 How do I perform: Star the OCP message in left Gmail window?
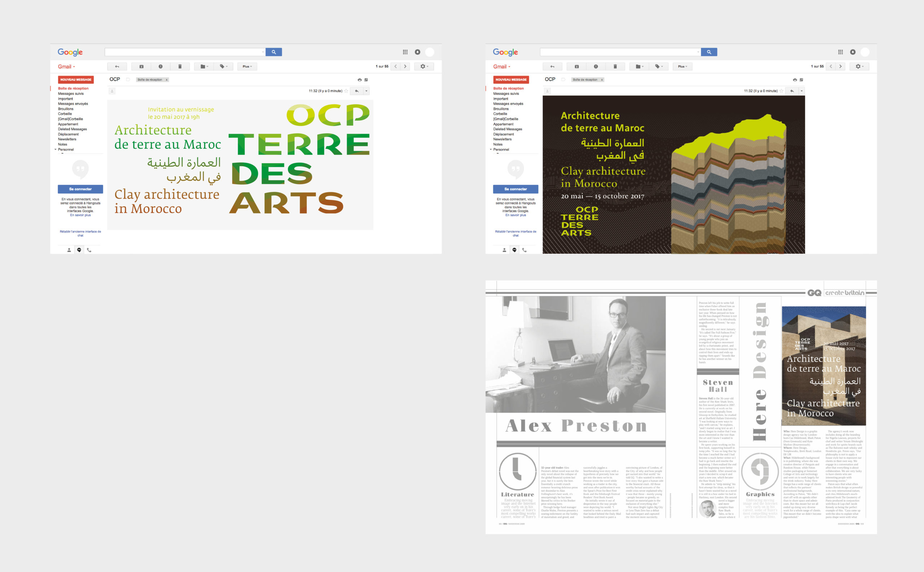[346, 91]
